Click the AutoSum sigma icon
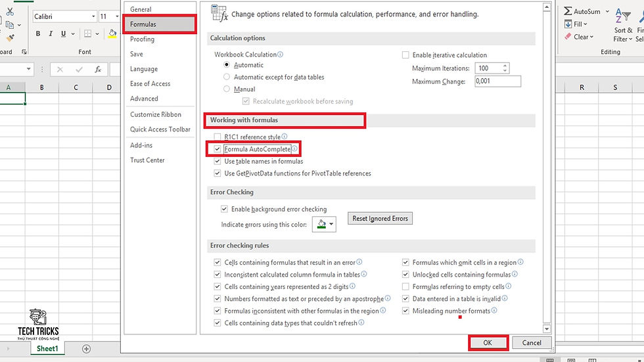The height and width of the screenshot is (362, 644). (568, 11)
